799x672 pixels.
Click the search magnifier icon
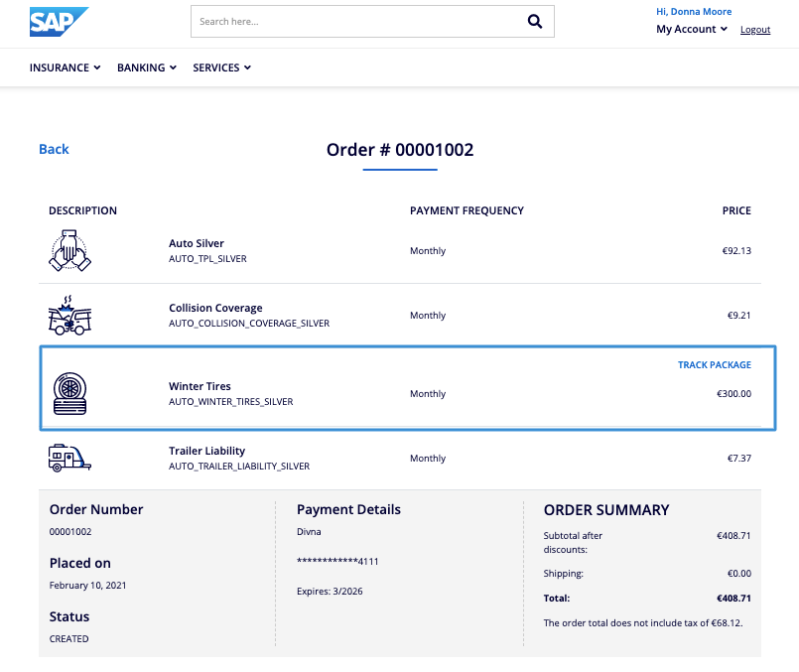(x=534, y=22)
